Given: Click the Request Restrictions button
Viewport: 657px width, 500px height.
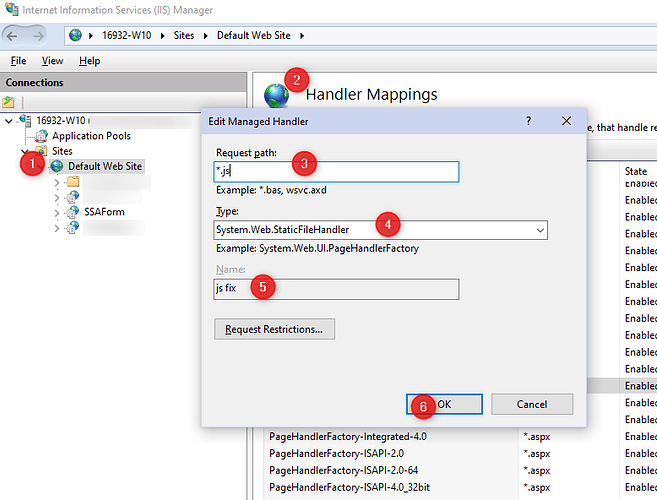Looking at the screenshot, I should click(274, 329).
